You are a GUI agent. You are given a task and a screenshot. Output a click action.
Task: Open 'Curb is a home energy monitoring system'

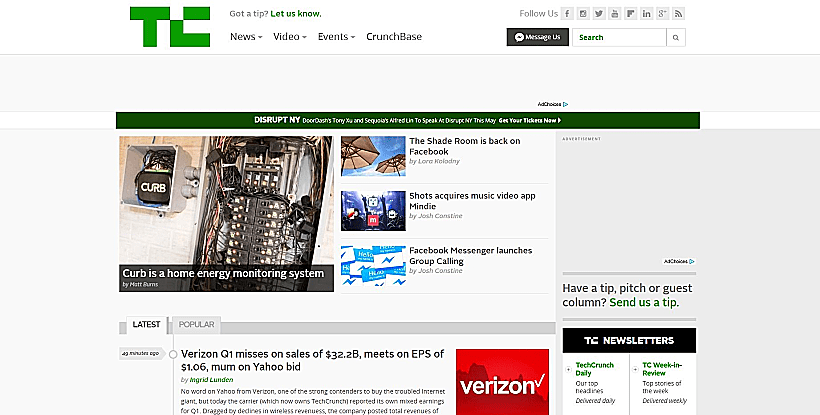point(223,273)
